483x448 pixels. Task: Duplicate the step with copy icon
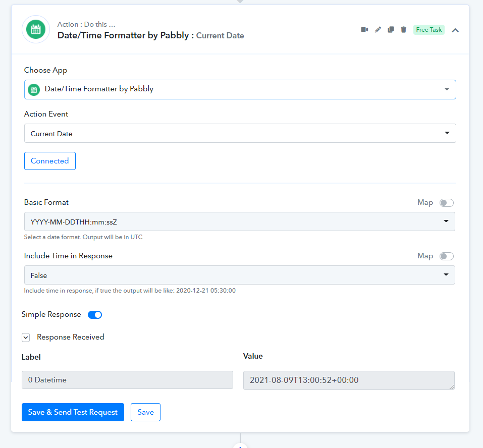pos(391,30)
